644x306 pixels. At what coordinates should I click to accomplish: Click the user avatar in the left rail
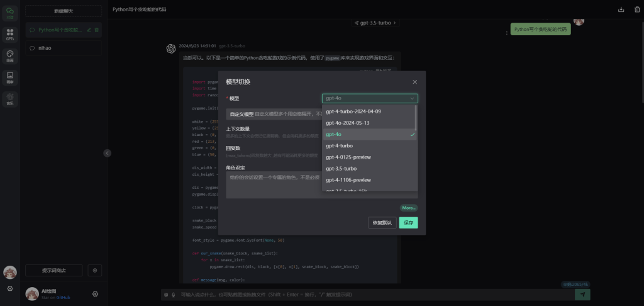click(10, 272)
